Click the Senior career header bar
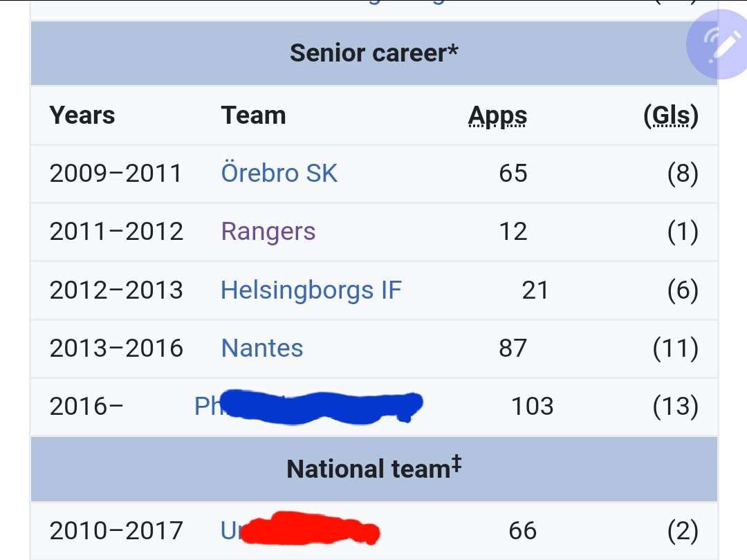 (x=374, y=53)
